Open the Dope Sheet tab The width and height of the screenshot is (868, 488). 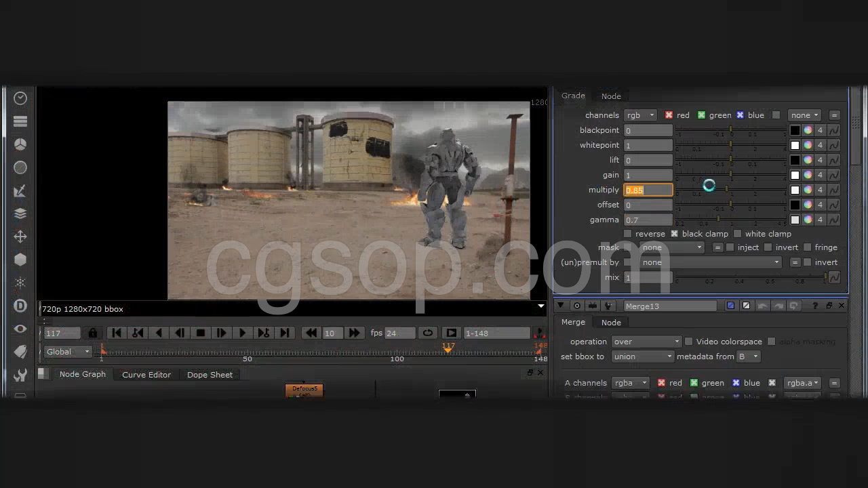(x=210, y=375)
